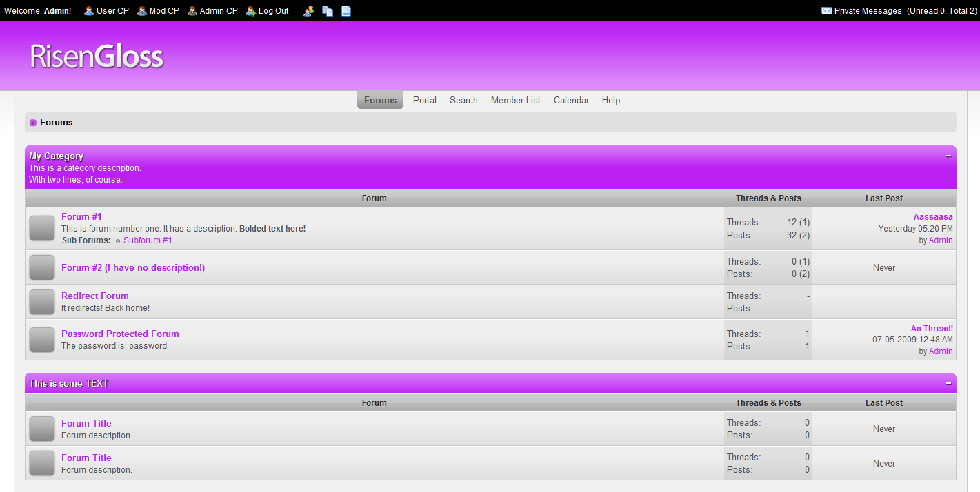Click the "32 (2)" post count
980x492 pixels.
(799, 235)
